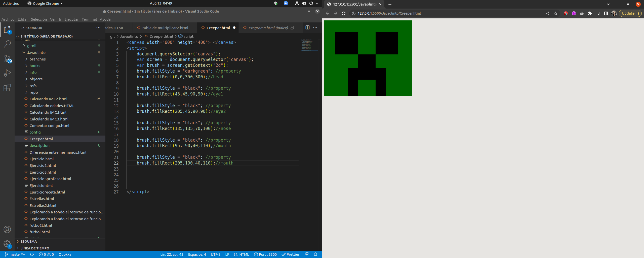View site information icon in address bar
Image resolution: width=644 pixels, height=258 pixels.
pos(353,13)
